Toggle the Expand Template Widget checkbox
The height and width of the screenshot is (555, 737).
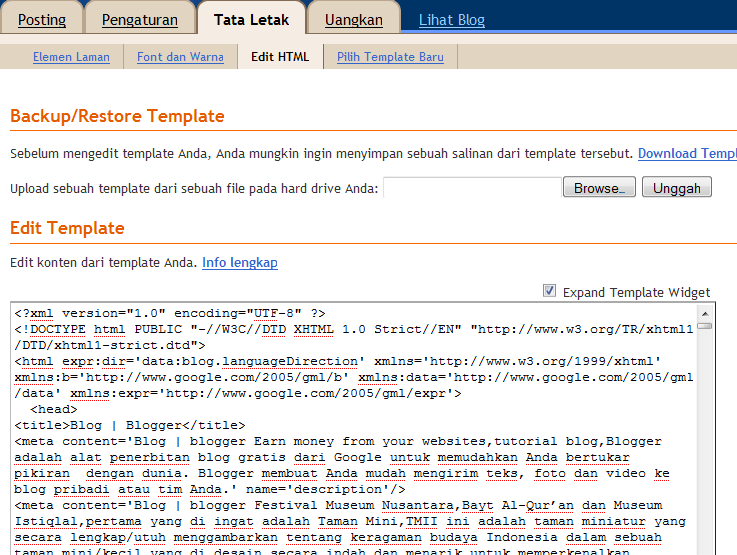549,291
